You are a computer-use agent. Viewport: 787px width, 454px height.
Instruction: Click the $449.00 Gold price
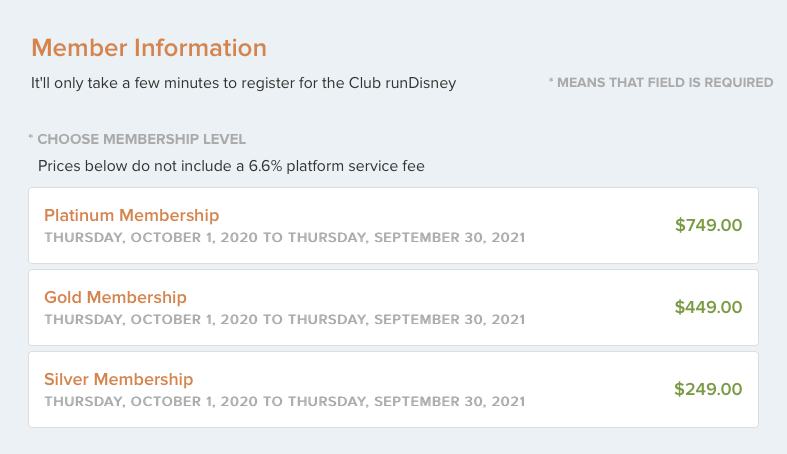click(x=708, y=307)
